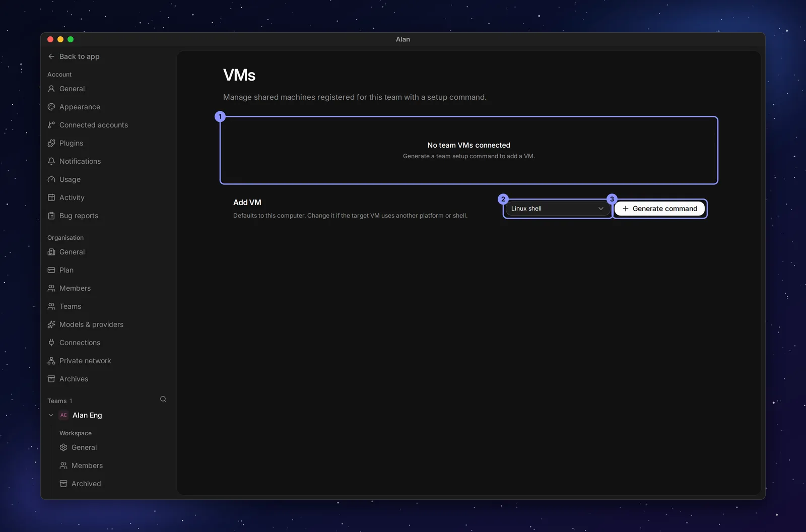Search teams with the magnifier icon
This screenshot has width=806, height=532.
coord(163,399)
